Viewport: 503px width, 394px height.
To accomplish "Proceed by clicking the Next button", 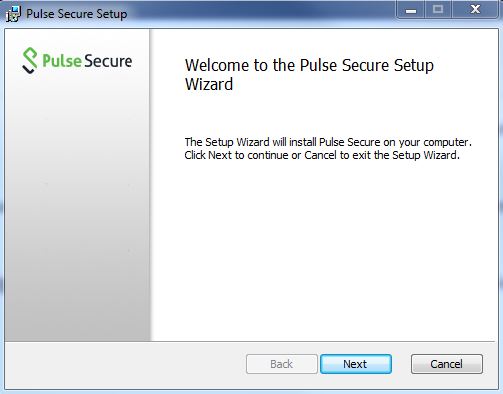I will click(x=355, y=364).
